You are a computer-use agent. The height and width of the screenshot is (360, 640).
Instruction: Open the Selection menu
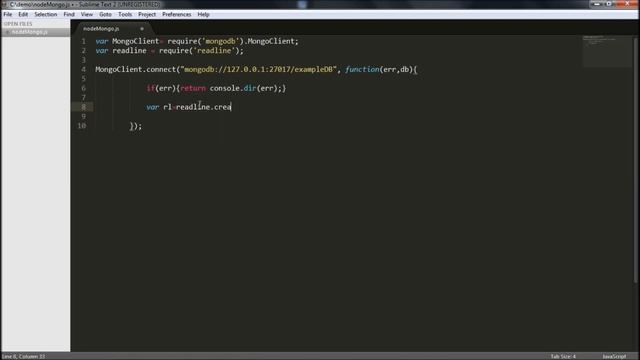[x=46, y=14]
